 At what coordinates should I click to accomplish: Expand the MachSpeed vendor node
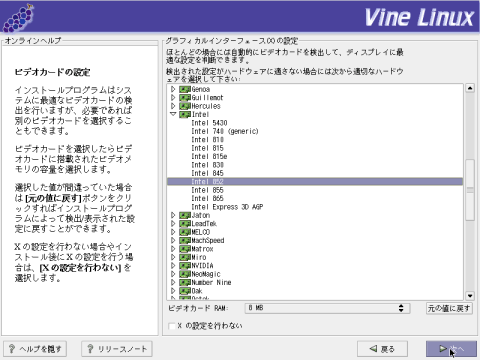click(173, 240)
